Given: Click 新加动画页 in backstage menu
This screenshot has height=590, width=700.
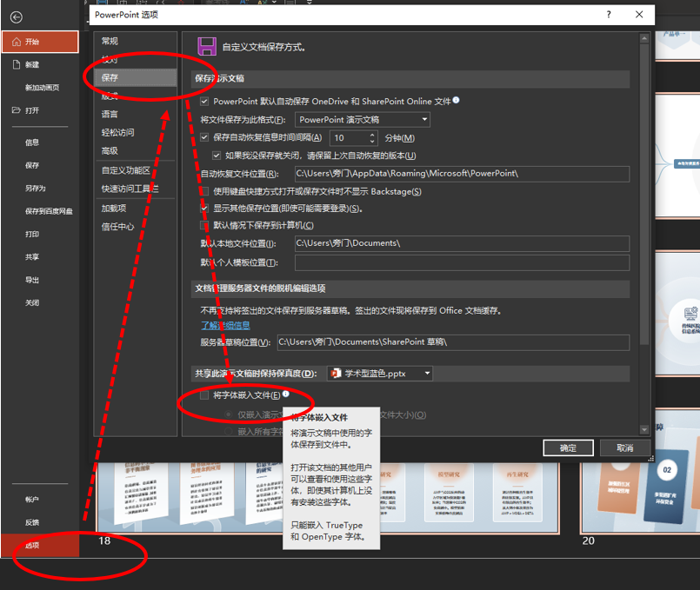Looking at the screenshot, I should [x=40, y=88].
